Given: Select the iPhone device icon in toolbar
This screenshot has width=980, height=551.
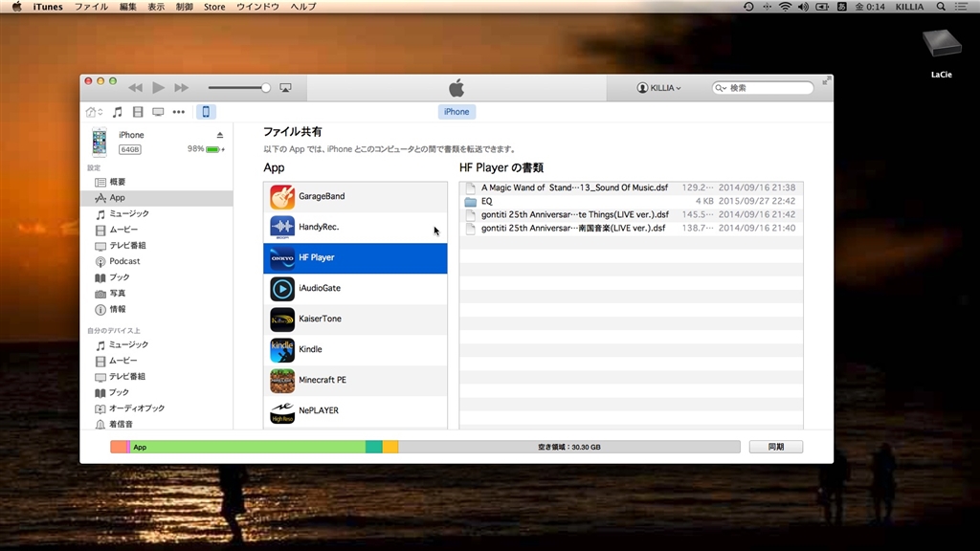Looking at the screenshot, I should pos(206,112).
